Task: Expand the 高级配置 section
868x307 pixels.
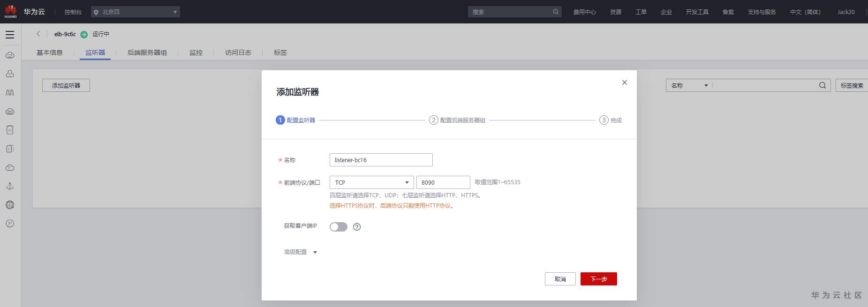Action: coord(301,252)
